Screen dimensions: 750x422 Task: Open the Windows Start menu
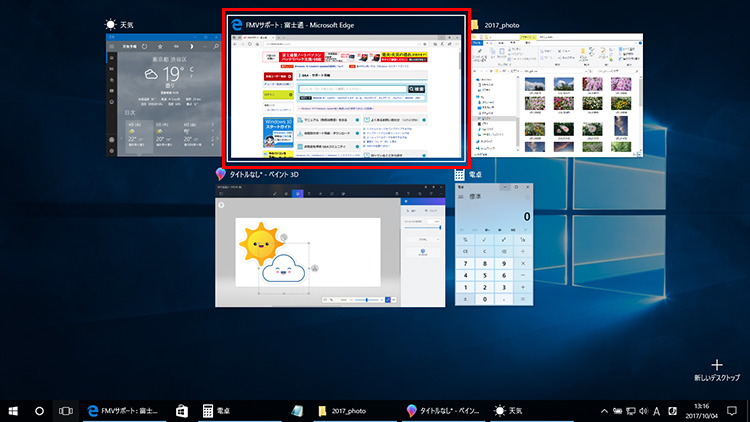(x=14, y=410)
